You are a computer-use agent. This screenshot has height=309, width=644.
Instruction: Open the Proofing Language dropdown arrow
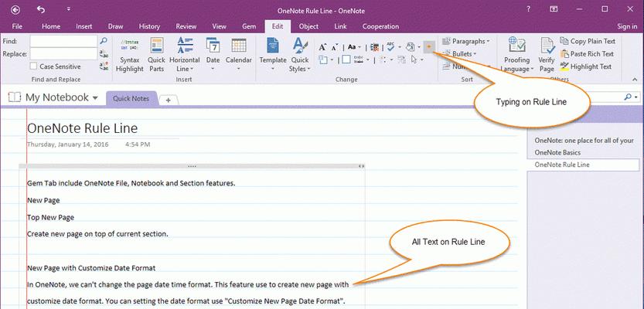(x=532, y=69)
